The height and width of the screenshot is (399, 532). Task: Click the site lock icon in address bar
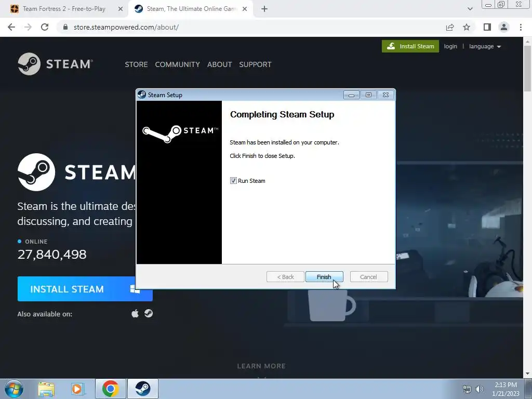coord(65,27)
